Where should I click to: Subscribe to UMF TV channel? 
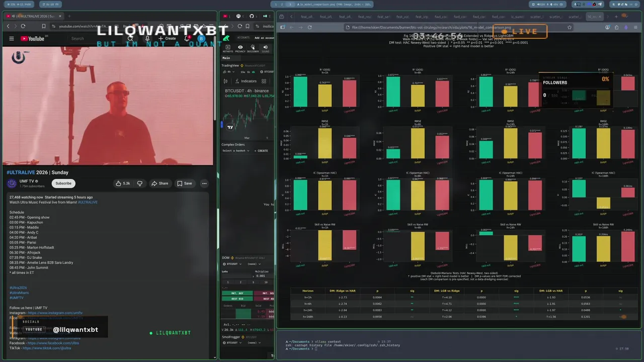63,184
